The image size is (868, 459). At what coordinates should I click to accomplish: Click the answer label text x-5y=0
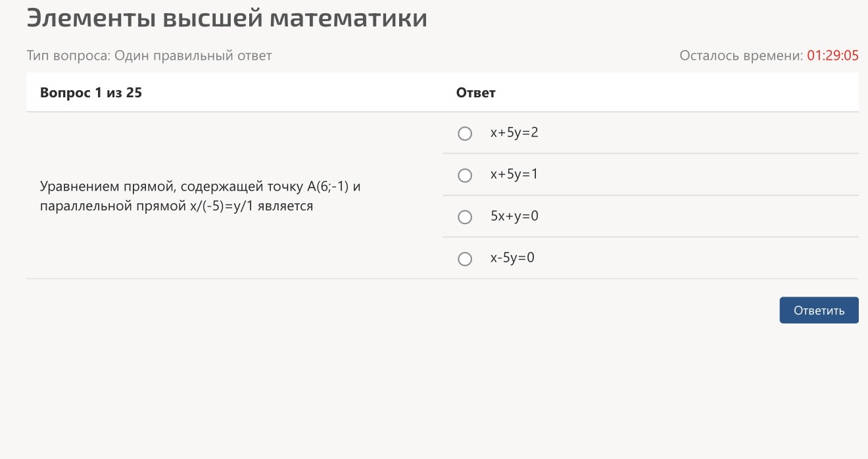pyautogui.click(x=512, y=258)
